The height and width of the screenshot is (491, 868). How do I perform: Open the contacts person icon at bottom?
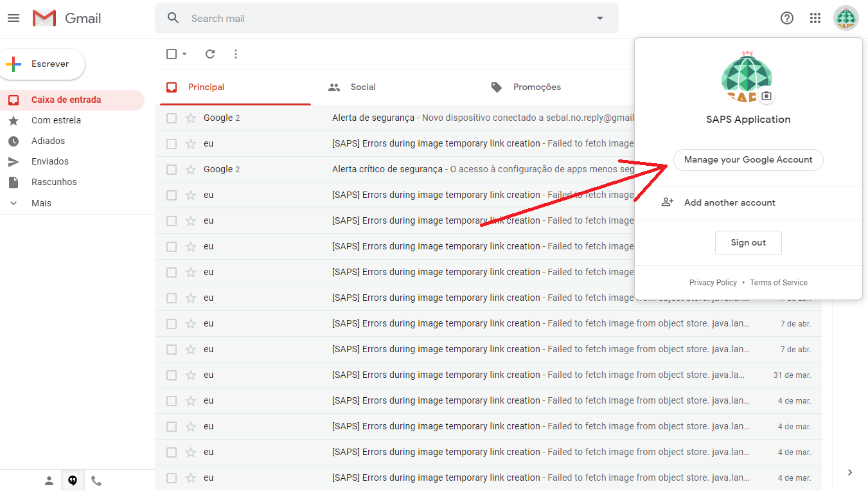[49, 481]
